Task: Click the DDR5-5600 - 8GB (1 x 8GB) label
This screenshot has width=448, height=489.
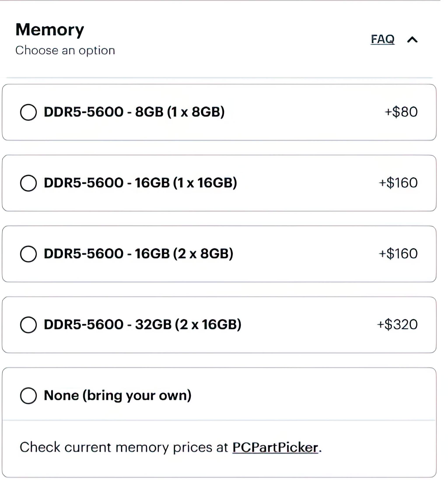Action: pyautogui.click(x=134, y=112)
